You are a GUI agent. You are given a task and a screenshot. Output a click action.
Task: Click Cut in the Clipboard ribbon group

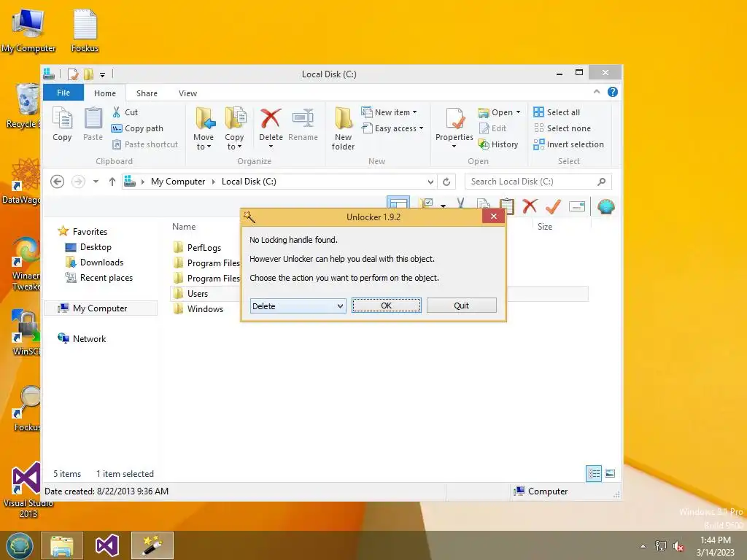coord(125,112)
